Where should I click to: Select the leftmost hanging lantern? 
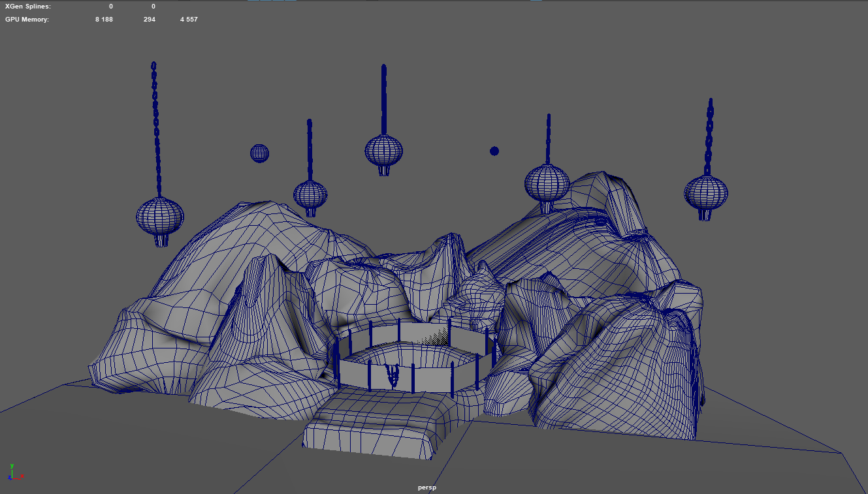click(159, 217)
